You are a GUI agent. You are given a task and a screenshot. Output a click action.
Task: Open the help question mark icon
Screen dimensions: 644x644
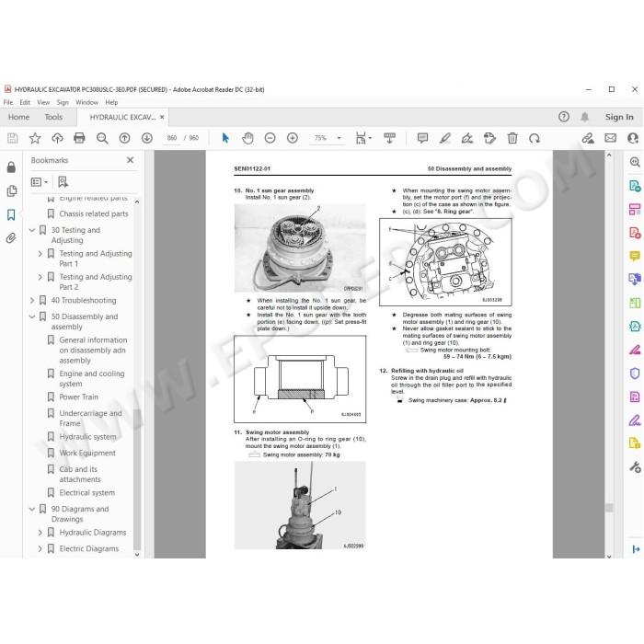pos(564,117)
